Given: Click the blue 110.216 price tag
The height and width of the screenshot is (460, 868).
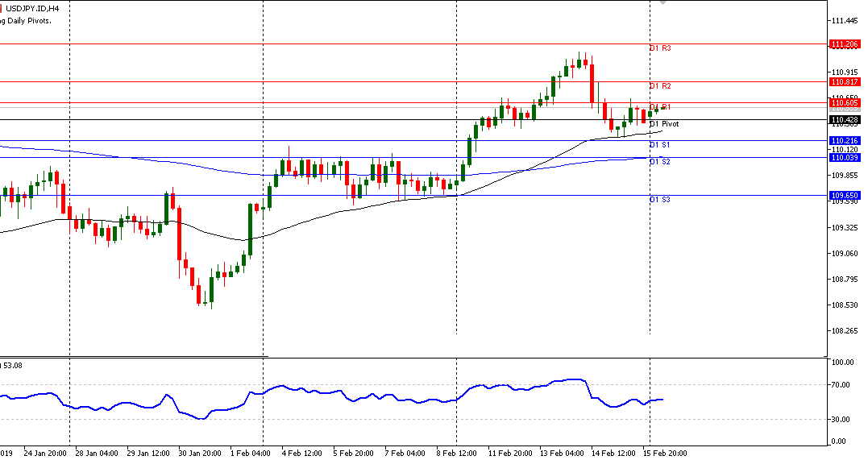Looking at the screenshot, I should pyautogui.click(x=844, y=140).
